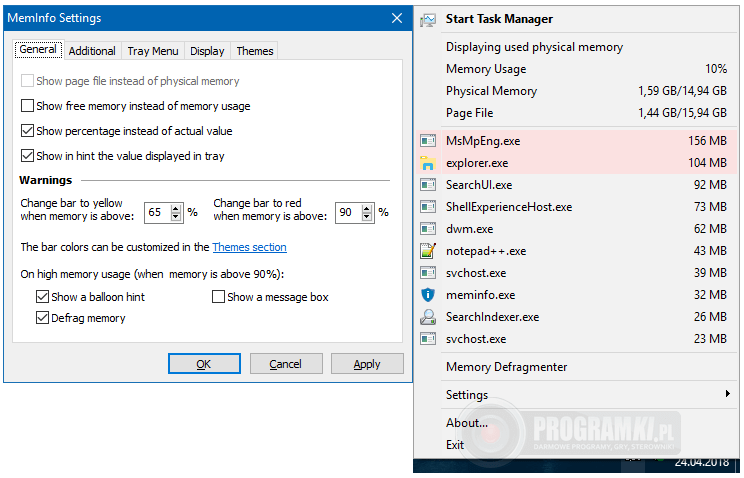
Task: Expand the Settings submenu arrow
Action: coord(727,393)
